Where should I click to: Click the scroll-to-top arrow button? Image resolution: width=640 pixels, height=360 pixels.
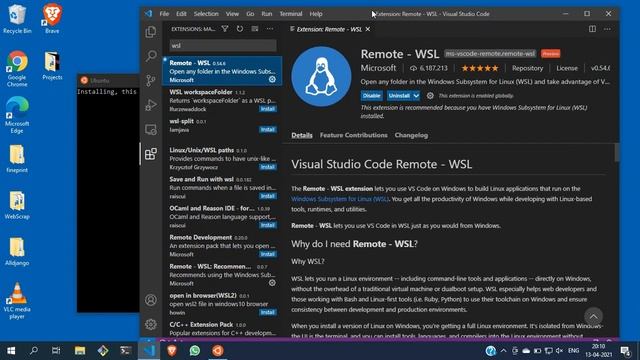[x=593, y=317]
